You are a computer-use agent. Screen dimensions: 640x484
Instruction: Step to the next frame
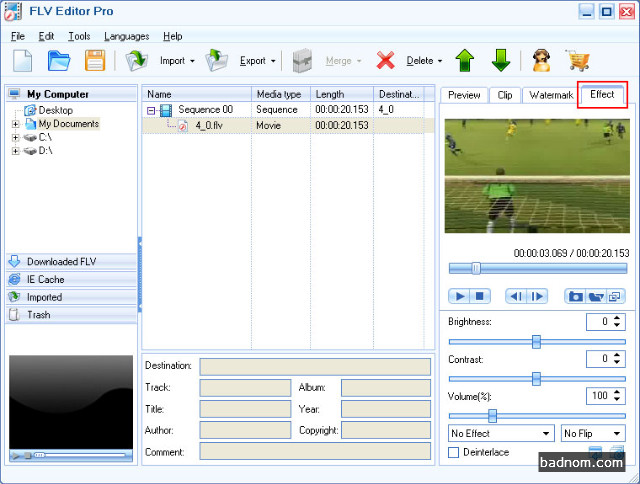point(537,296)
